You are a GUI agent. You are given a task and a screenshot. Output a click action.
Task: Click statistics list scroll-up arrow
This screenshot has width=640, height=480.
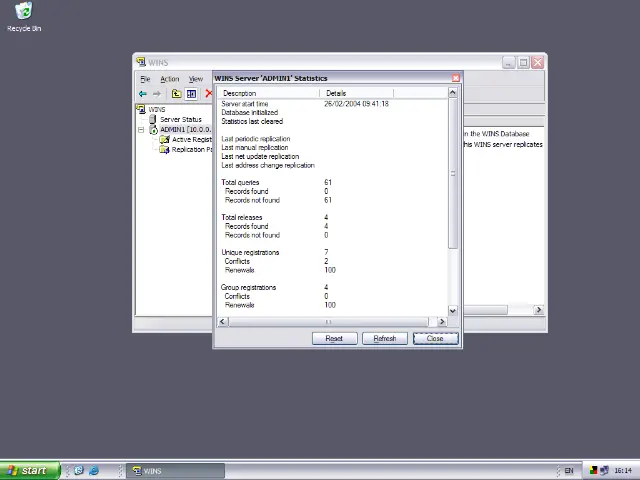pyautogui.click(x=453, y=93)
